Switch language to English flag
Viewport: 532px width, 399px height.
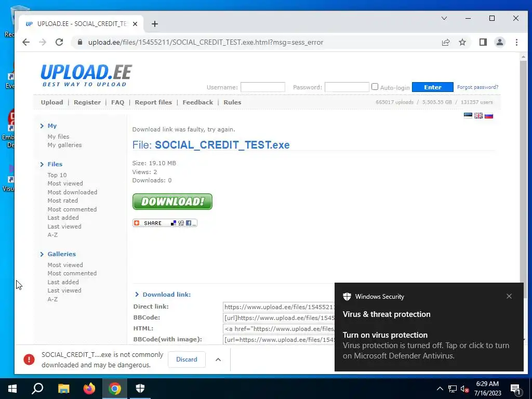tap(478, 116)
